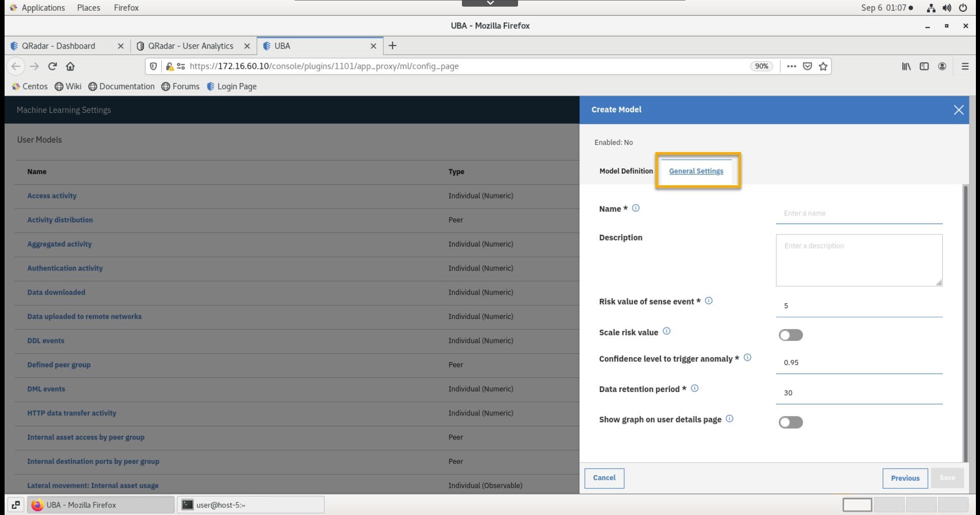Image resolution: width=980 pixels, height=515 pixels.
Task: Click the connection security padlock warning icon
Action: click(170, 66)
